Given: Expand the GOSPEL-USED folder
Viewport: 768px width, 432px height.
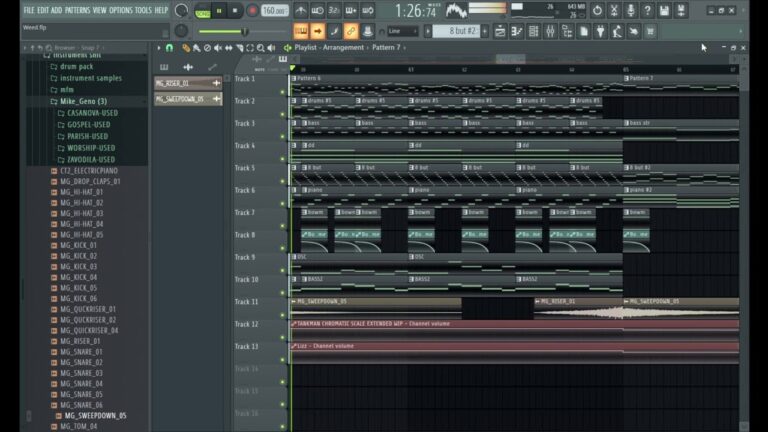Looking at the screenshot, I should click(88, 125).
